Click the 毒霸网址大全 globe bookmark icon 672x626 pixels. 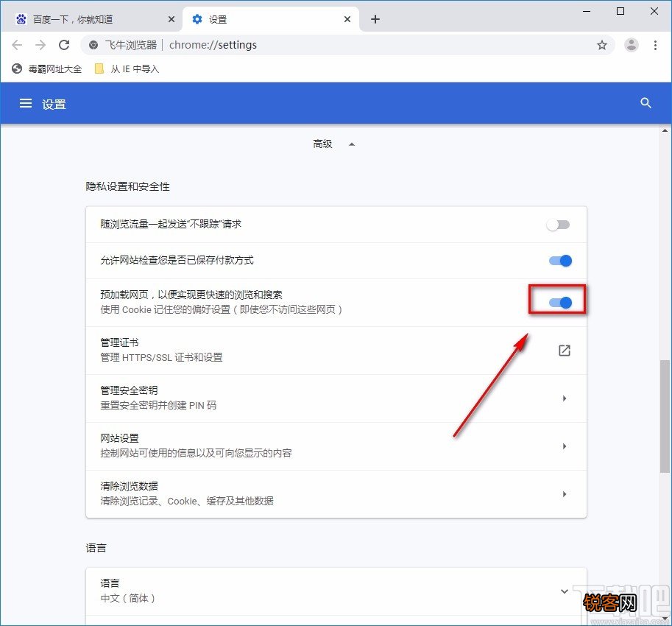(x=17, y=68)
